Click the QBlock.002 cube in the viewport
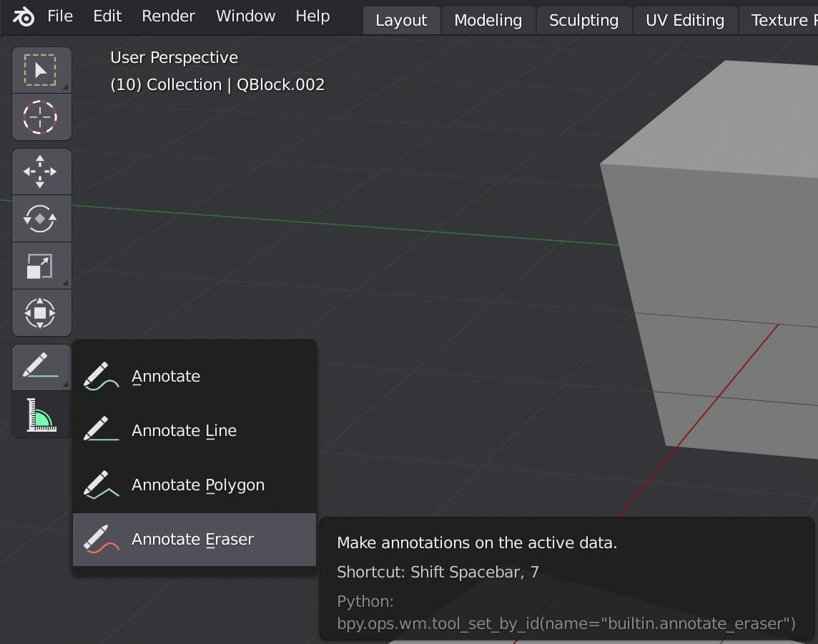 pos(715,214)
